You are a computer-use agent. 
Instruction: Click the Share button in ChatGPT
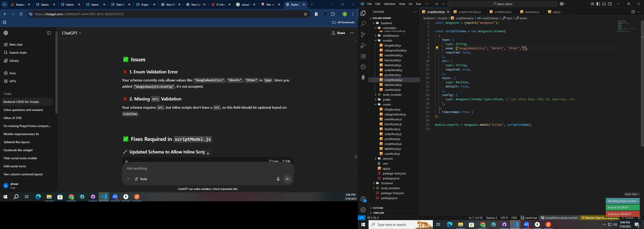coord(338,33)
